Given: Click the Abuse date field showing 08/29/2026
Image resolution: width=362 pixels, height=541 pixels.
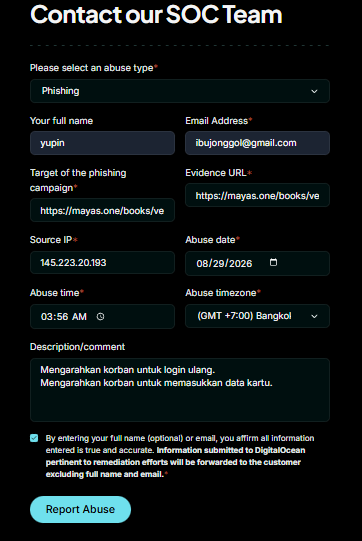Looking at the screenshot, I should point(257,264).
